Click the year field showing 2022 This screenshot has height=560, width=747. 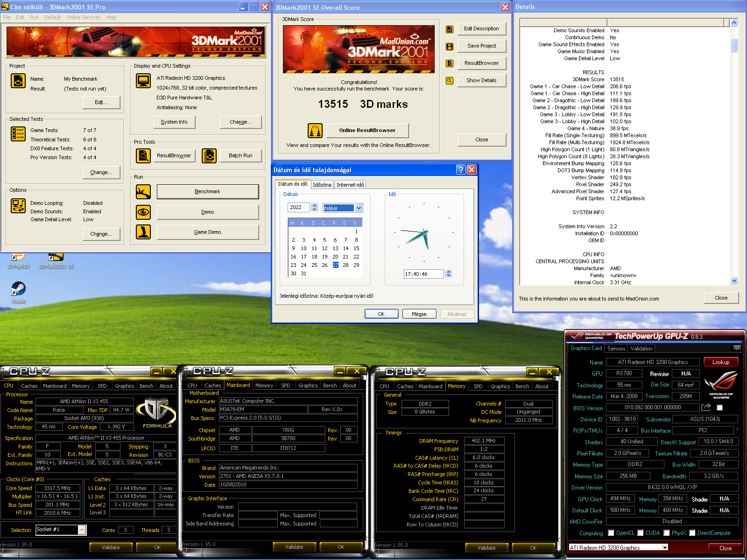tap(299, 207)
